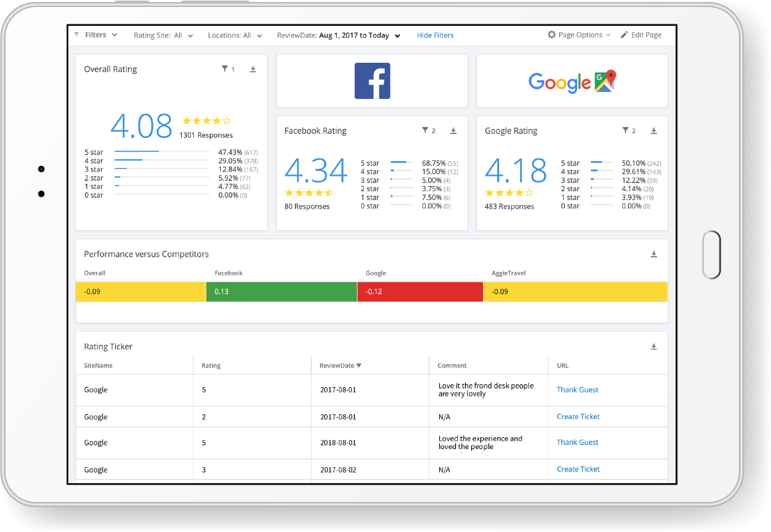
Task: Click the Facebook logo tile
Action: pyautogui.click(x=372, y=81)
